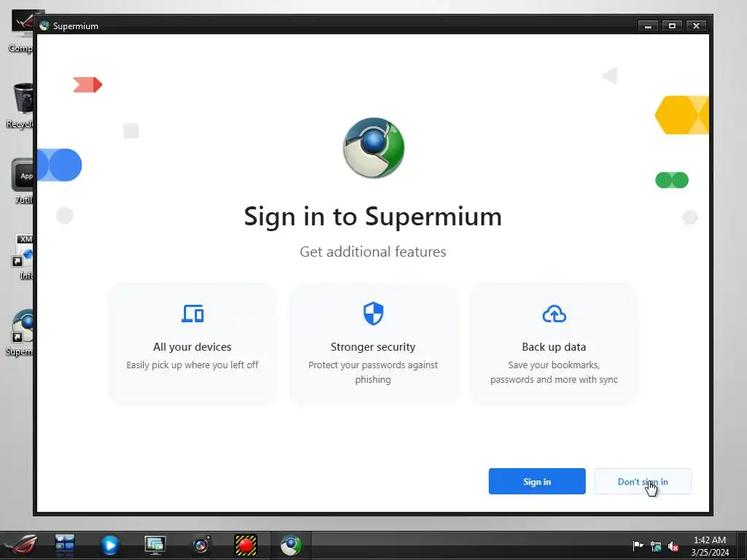
Task: Open the window switcher taskbar icon
Action: 65,545
